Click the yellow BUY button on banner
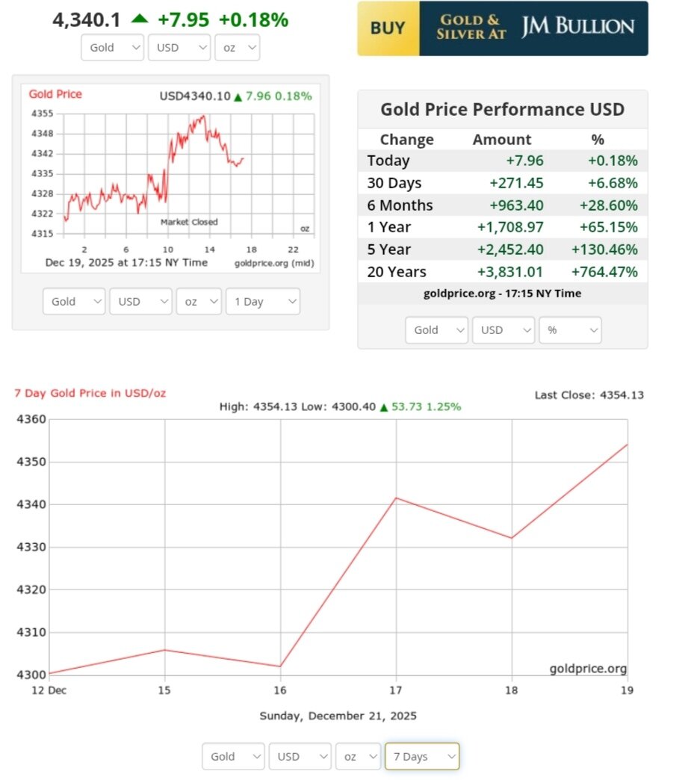The width and height of the screenshot is (700, 780). (388, 28)
